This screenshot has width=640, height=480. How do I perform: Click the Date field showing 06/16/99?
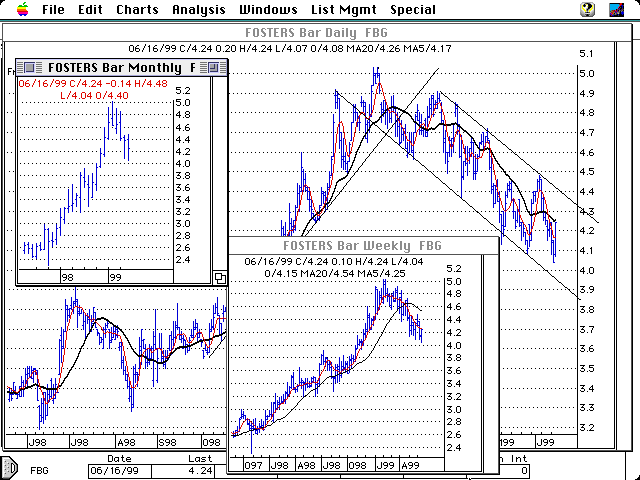pos(119,471)
